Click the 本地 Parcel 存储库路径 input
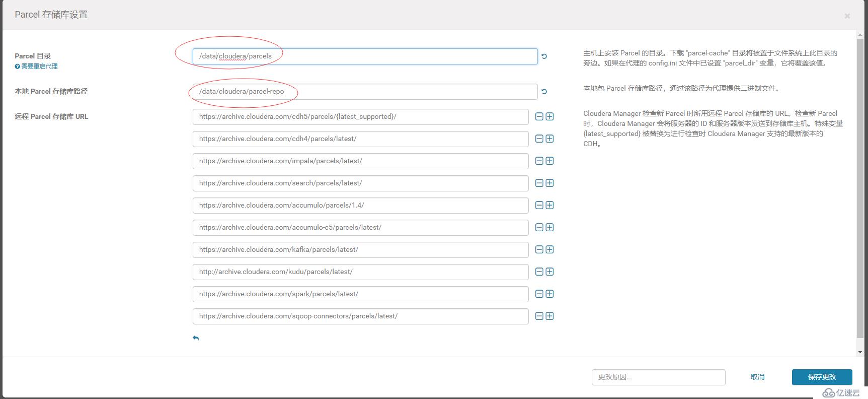The width and height of the screenshot is (868, 399). (365, 92)
